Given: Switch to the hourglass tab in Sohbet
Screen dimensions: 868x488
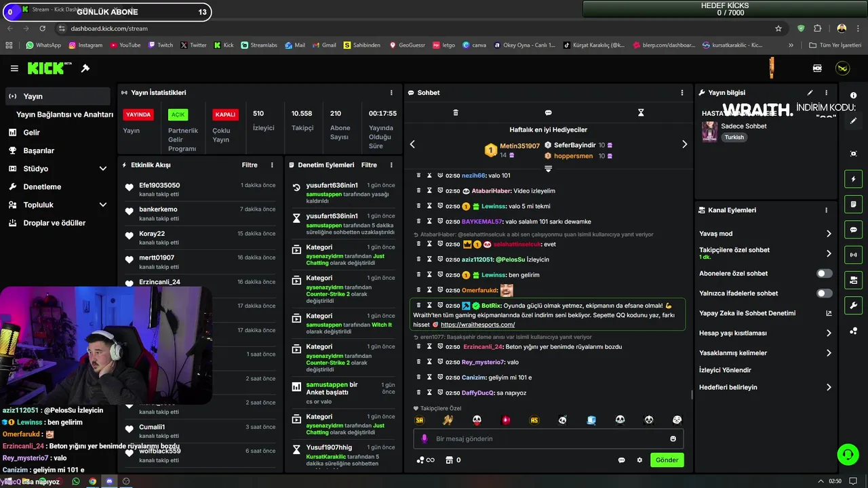Looking at the screenshot, I should click(x=641, y=113).
